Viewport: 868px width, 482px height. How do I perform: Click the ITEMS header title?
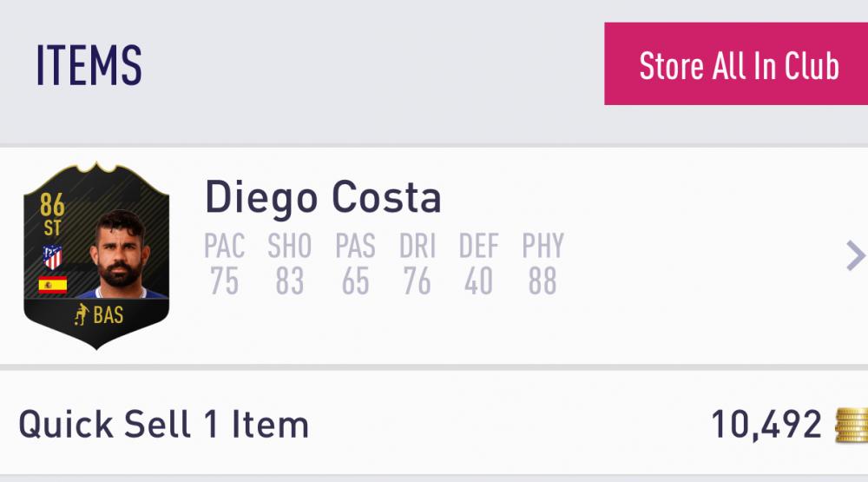coord(89,66)
